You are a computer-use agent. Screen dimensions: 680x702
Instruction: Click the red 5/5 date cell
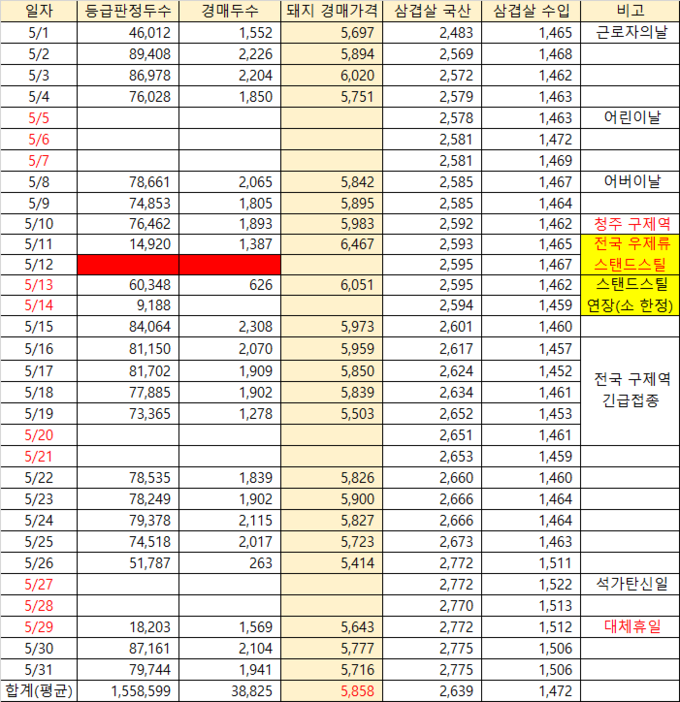pos(39,118)
